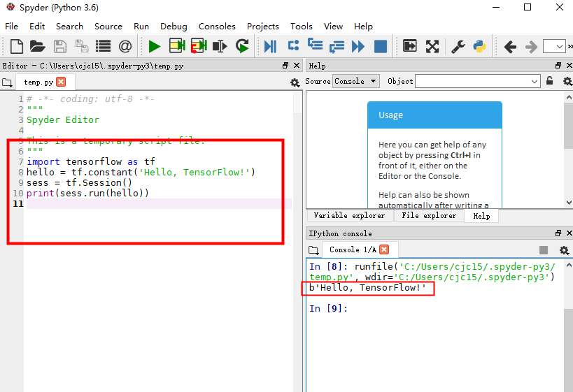
Task: Continue execution double-arrow icon
Action: click(358, 46)
